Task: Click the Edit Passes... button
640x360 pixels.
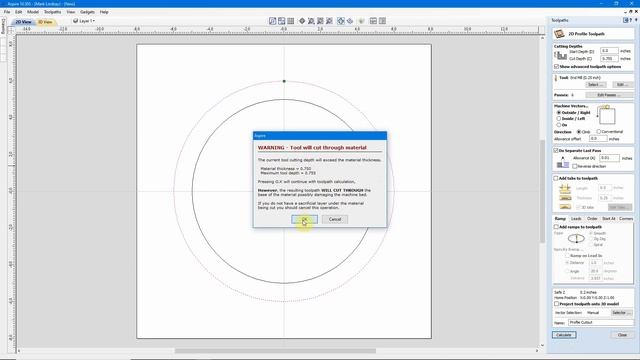Action: pyautogui.click(x=609, y=95)
